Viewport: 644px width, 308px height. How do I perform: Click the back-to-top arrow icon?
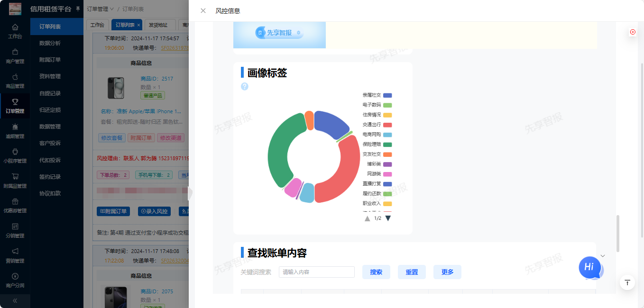[627, 282]
